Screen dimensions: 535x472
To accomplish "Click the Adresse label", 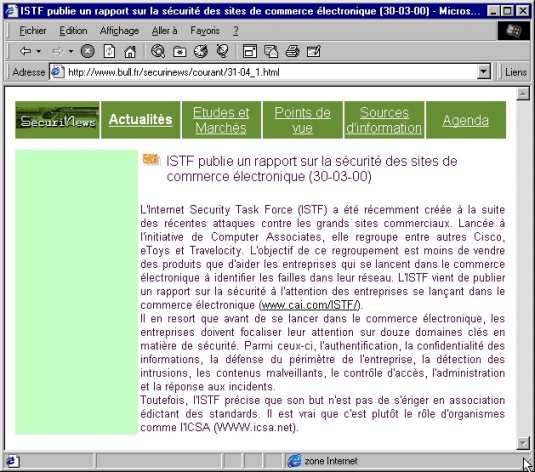I will point(29,72).
